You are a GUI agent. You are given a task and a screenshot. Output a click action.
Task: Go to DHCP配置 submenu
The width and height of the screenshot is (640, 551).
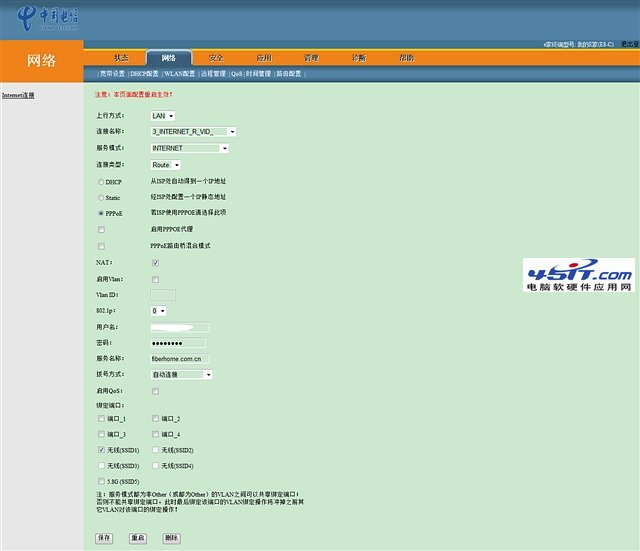(144, 74)
